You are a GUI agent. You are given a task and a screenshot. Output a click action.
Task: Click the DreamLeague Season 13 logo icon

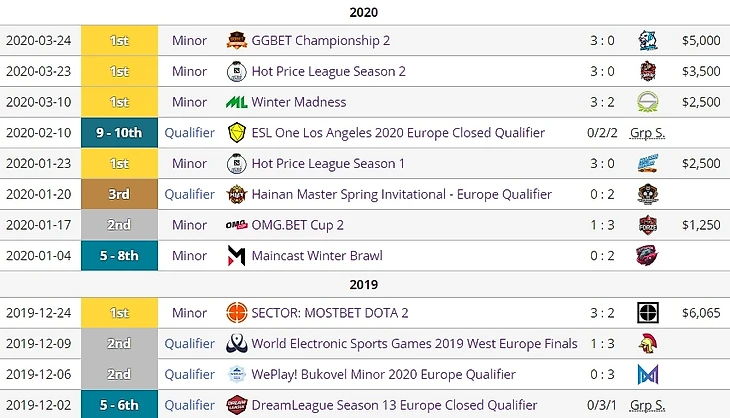(x=237, y=404)
